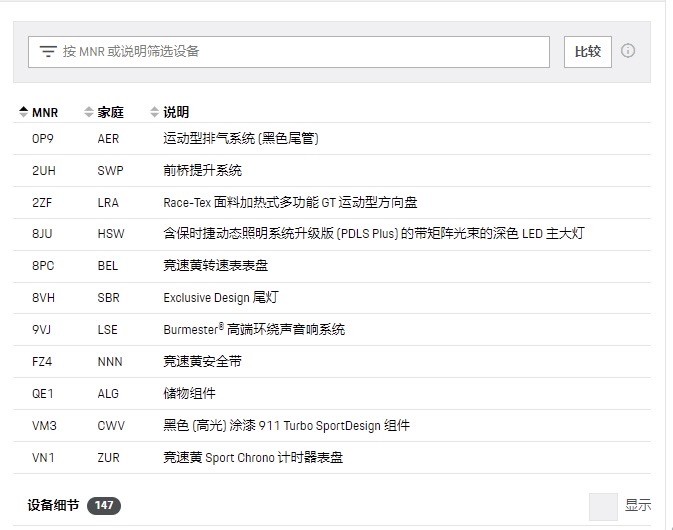The image size is (673, 530).
Task: Click family code ZUR
Action: coord(109,457)
